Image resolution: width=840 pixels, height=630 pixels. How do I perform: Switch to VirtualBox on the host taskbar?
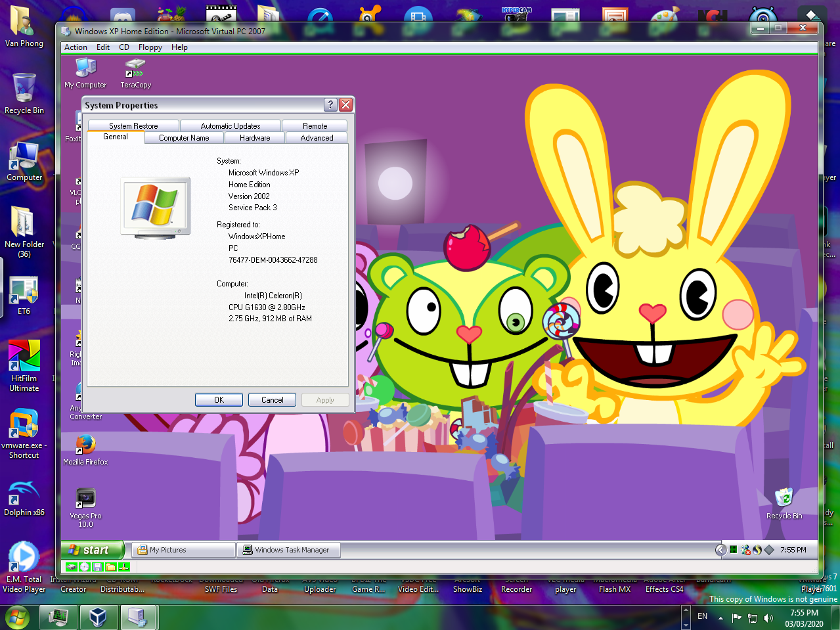coord(98,618)
